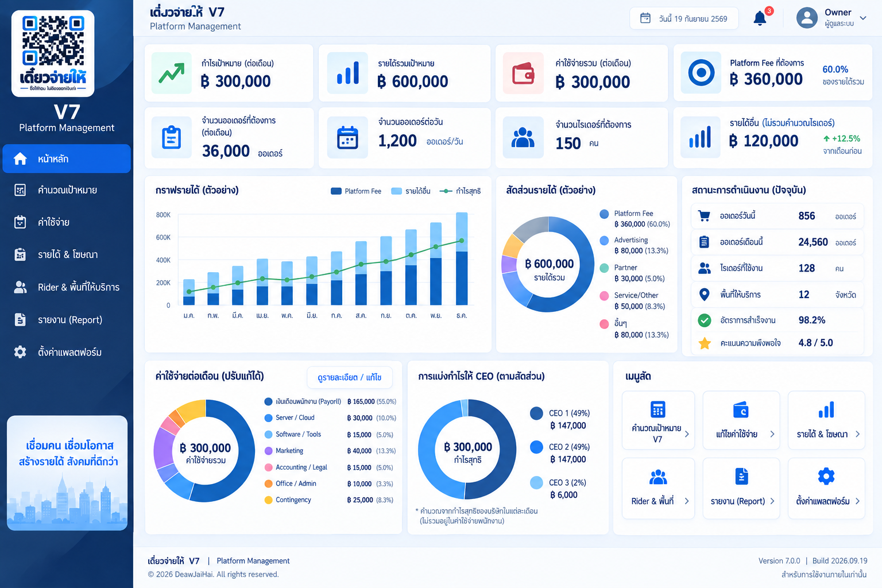Click the green trending arrow profit icon
The image size is (882, 588).
[172, 73]
